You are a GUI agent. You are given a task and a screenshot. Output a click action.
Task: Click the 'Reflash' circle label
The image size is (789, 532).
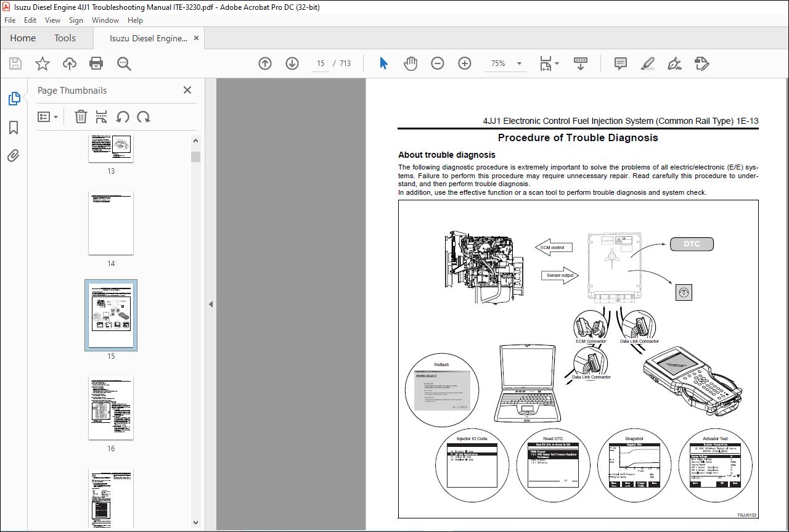(x=441, y=364)
